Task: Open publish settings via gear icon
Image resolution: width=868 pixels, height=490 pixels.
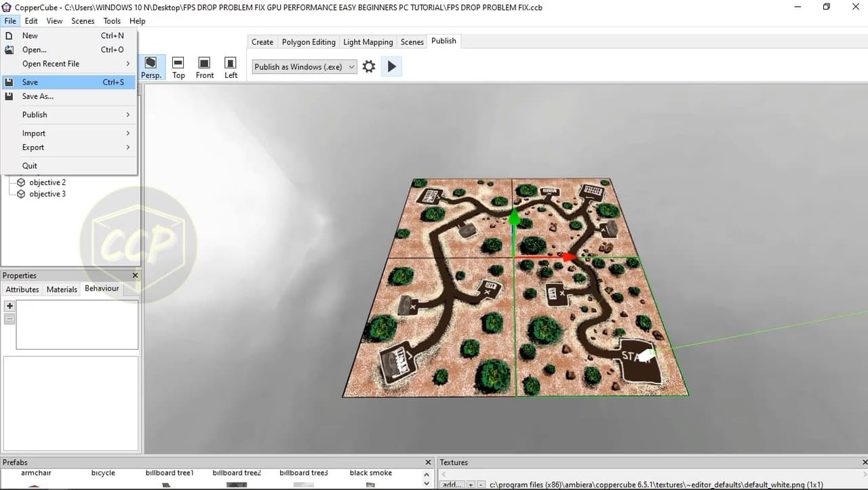Action: tap(369, 66)
